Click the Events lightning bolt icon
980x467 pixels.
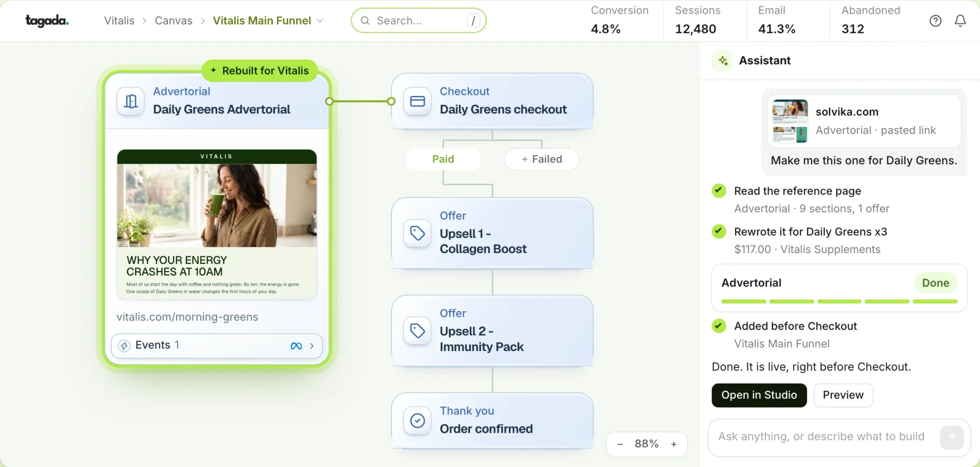point(124,346)
